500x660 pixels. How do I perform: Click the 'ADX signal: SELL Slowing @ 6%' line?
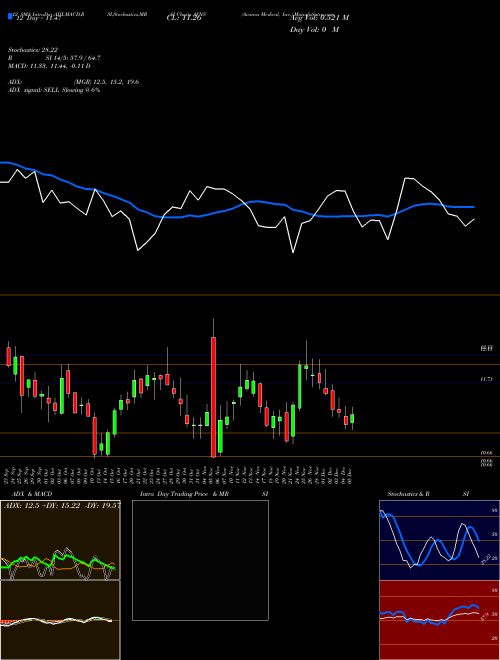(x=54, y=90)
